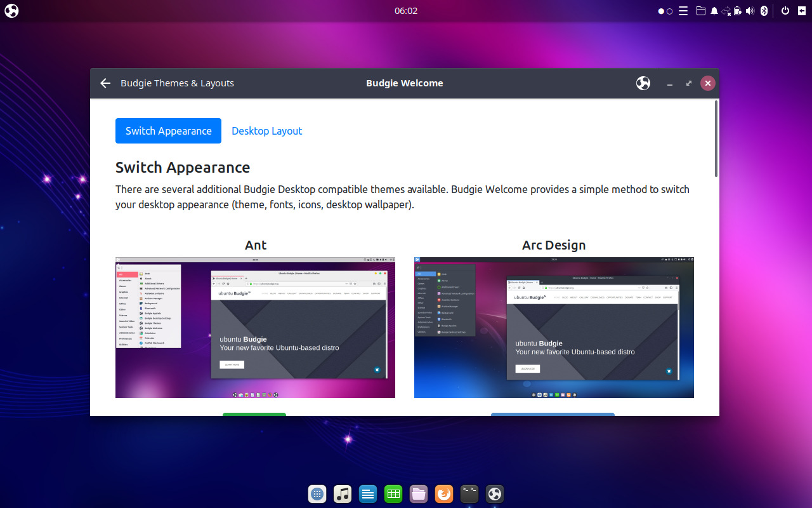Select the Arc Design theme preview image

(x=554, y=327)
